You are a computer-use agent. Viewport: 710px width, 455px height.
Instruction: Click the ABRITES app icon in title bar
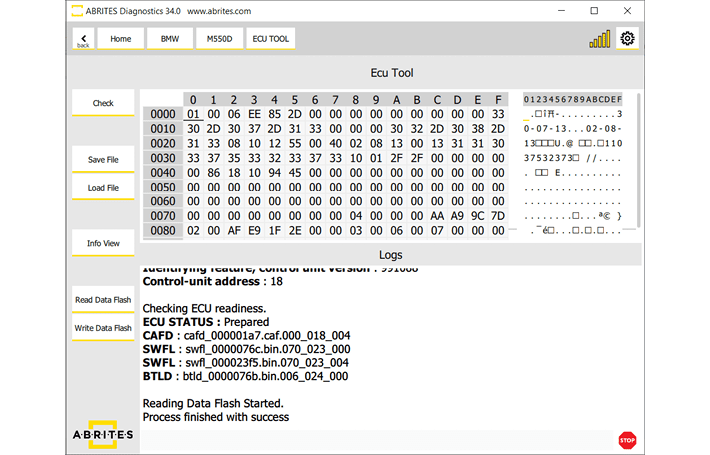[78, 11]
